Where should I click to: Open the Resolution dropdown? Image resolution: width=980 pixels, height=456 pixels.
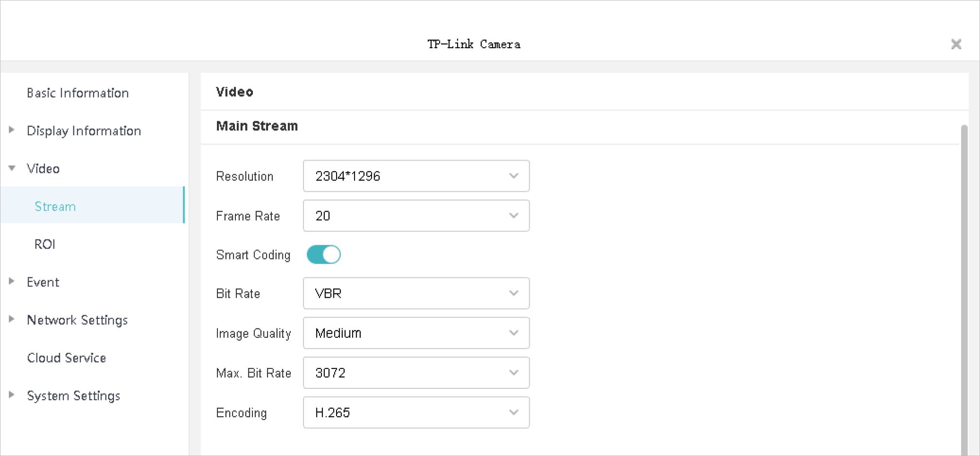(x=416, y=176)
